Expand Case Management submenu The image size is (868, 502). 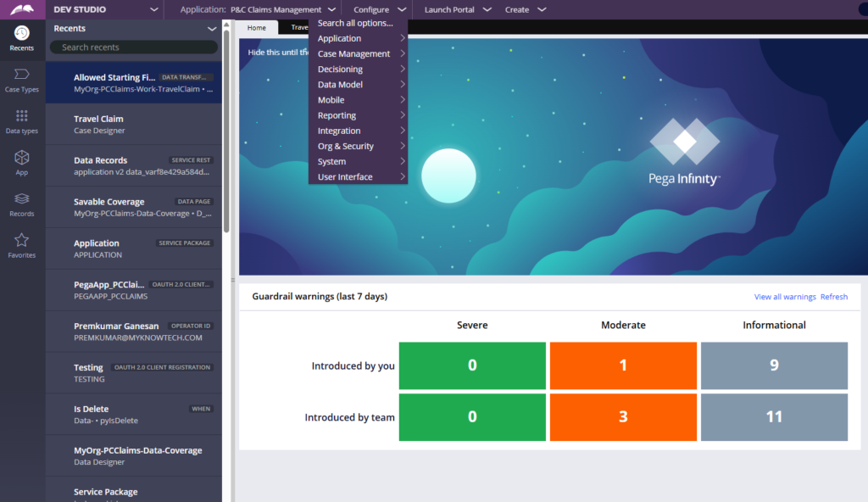[358, 53]
